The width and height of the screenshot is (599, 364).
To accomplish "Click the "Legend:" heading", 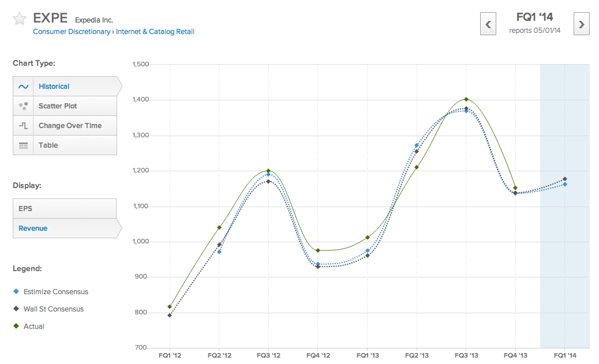I will pyautogui.click(x=27, y=268).
